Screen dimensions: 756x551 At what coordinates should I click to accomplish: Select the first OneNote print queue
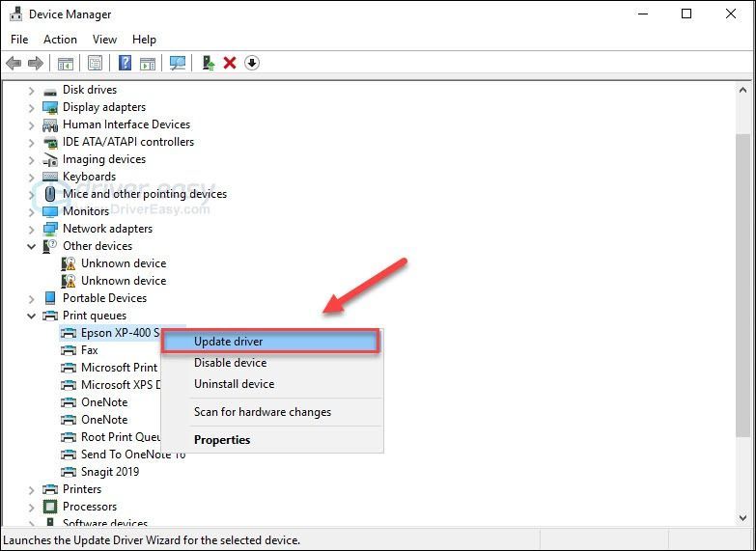[104, 402]
